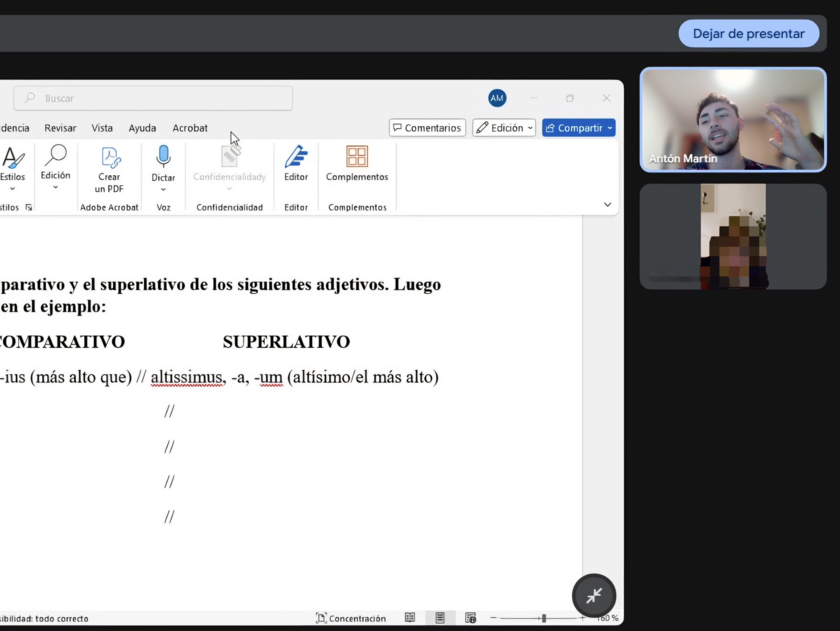Open the Estilos styles gallery icon

pyautogui.click(x=12, y=157)
